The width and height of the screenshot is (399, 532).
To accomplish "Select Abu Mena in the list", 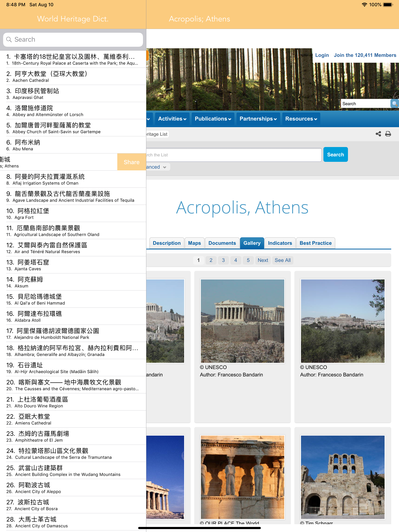I will [73, 145].
